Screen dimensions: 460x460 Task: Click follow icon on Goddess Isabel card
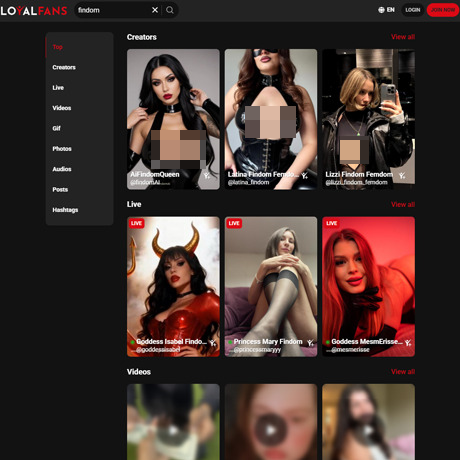[x=213, y=343]
